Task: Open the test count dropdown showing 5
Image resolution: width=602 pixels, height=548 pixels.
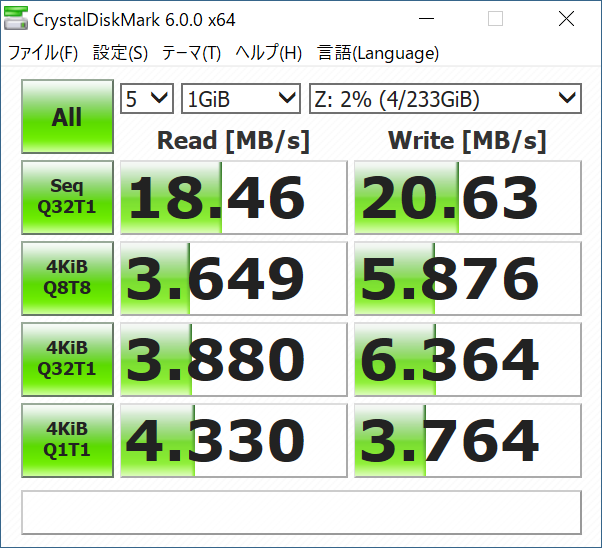Action: click(x=147, y=98)
